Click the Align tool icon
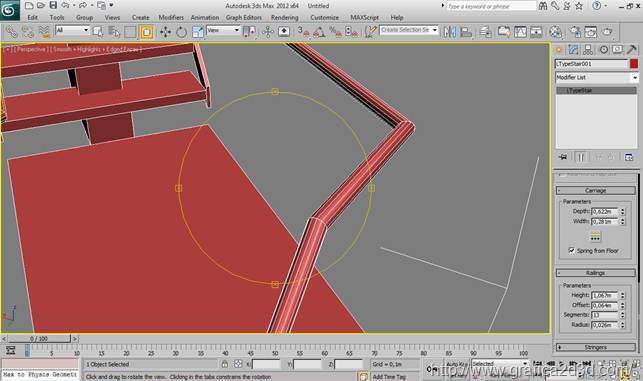This screenshot has height=381, width=643. click(x=466, y=32)
